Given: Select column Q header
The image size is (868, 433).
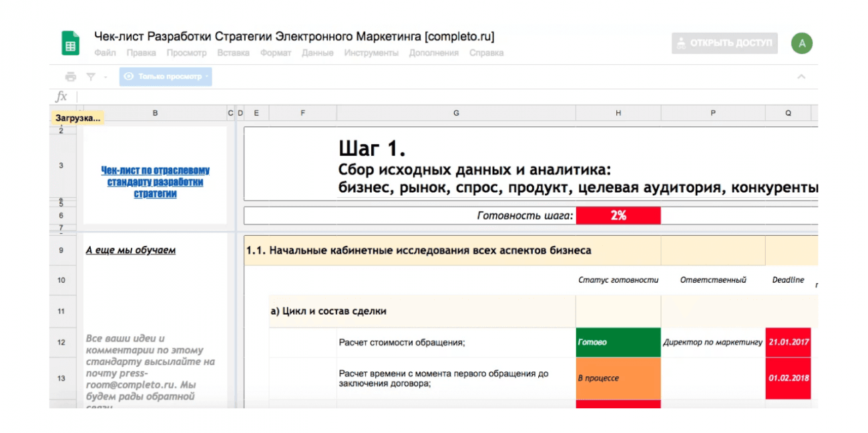Looking at the screenshot, I should [788, 113].
